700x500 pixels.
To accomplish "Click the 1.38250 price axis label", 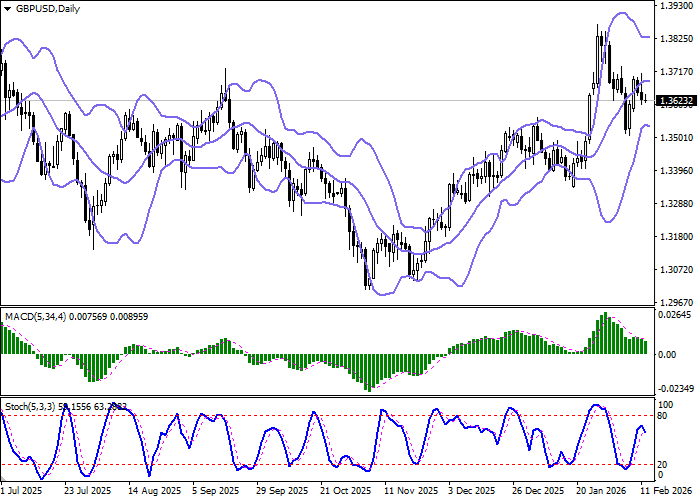I will [677, 38].
